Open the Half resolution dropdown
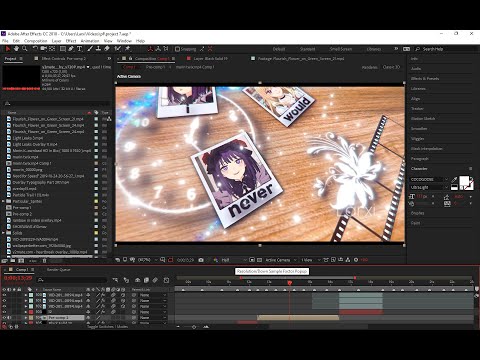 pos(234,260)
